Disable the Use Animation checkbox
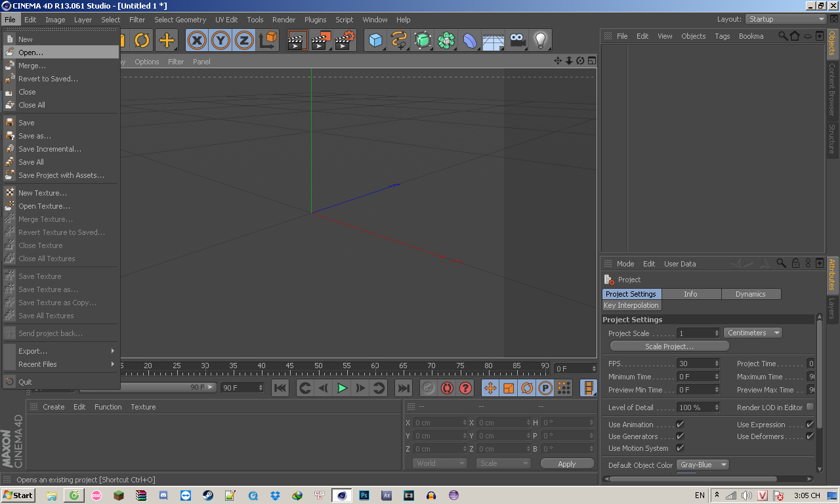The image size is (840, 504). coord(680,425)
